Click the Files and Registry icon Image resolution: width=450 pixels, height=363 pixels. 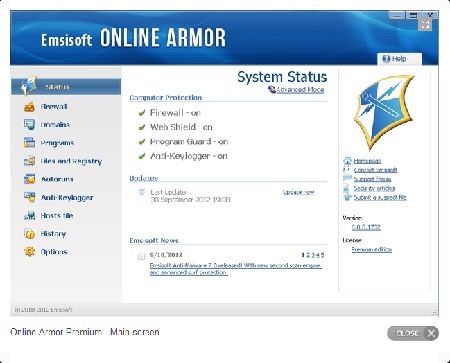[x=29, y=161]
